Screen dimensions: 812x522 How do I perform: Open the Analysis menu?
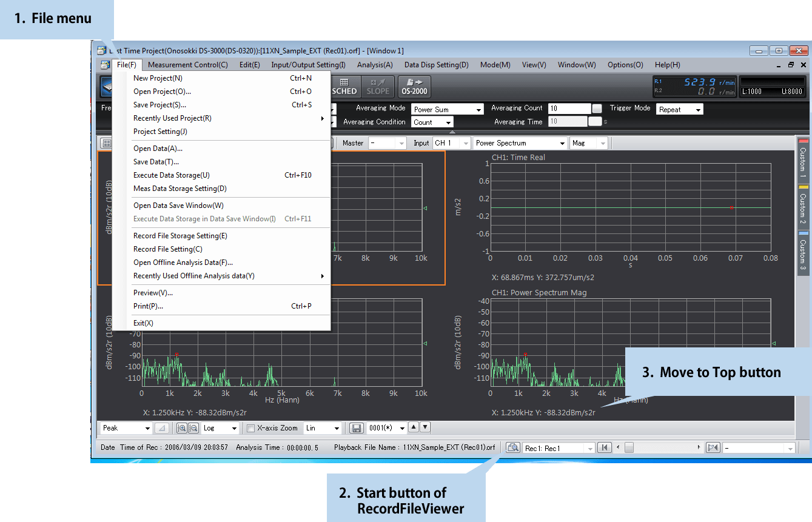[x=373, y=65]
